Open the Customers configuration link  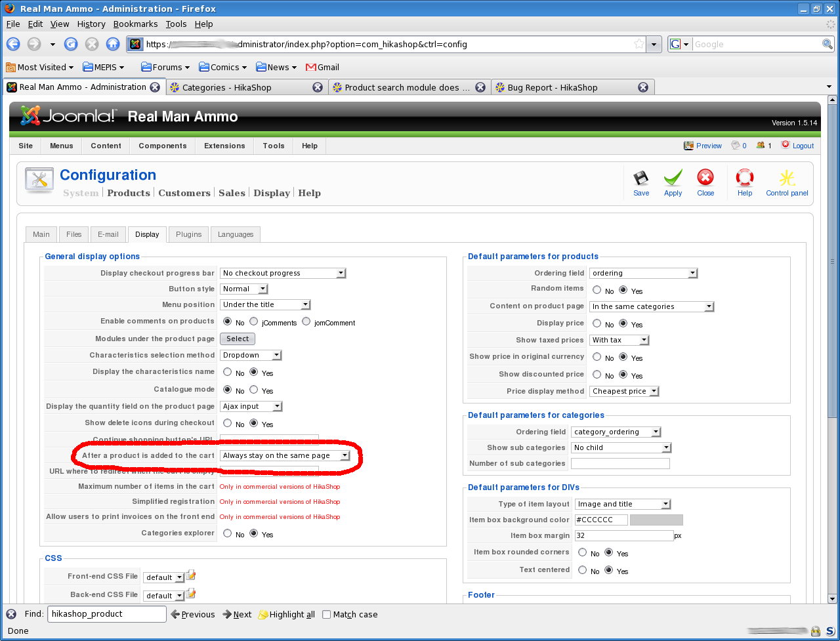click(x=184, y=193)
